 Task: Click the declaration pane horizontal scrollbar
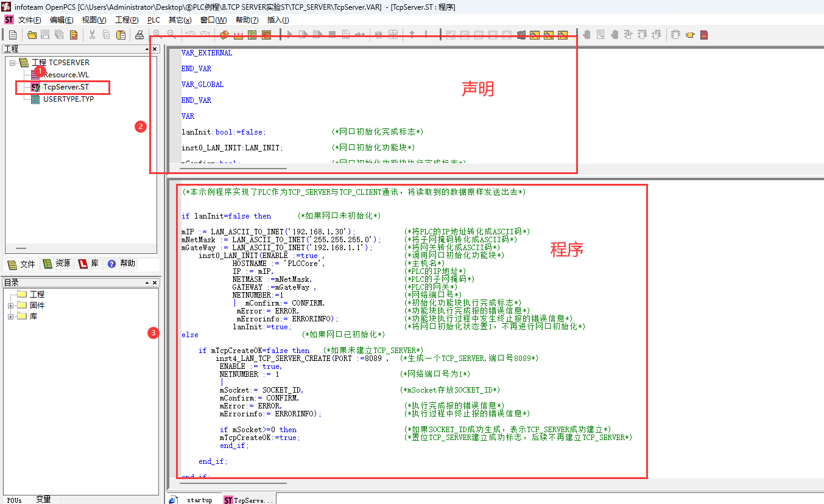coord(234,167)
